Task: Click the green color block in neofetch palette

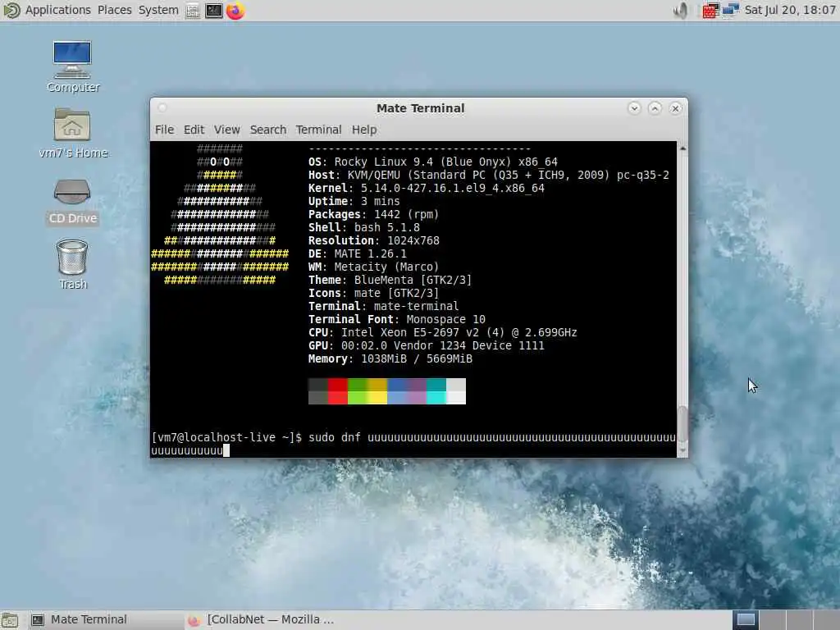Action: [x=358, y=391]
